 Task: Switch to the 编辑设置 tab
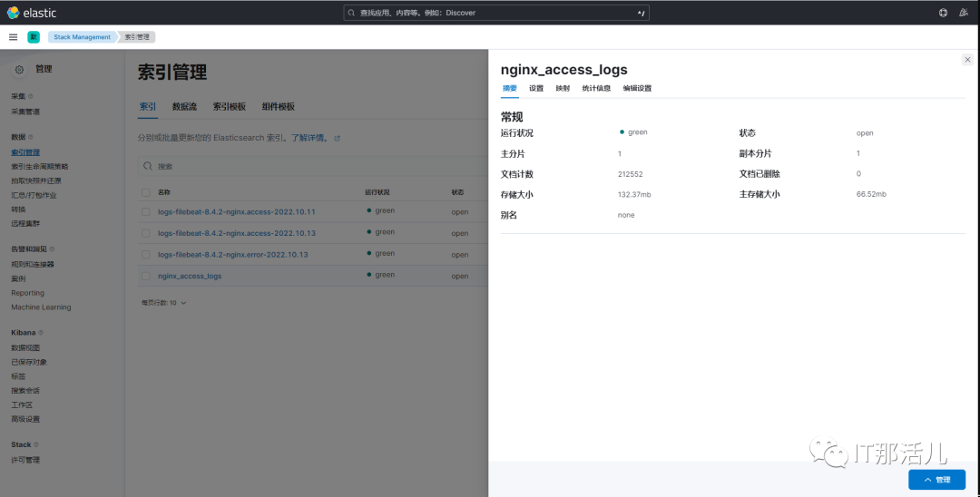click(637, 88)
